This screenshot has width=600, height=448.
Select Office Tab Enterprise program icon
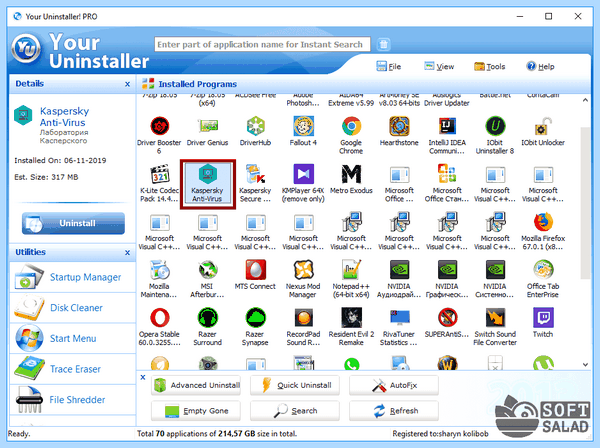[x=543, y=270]
